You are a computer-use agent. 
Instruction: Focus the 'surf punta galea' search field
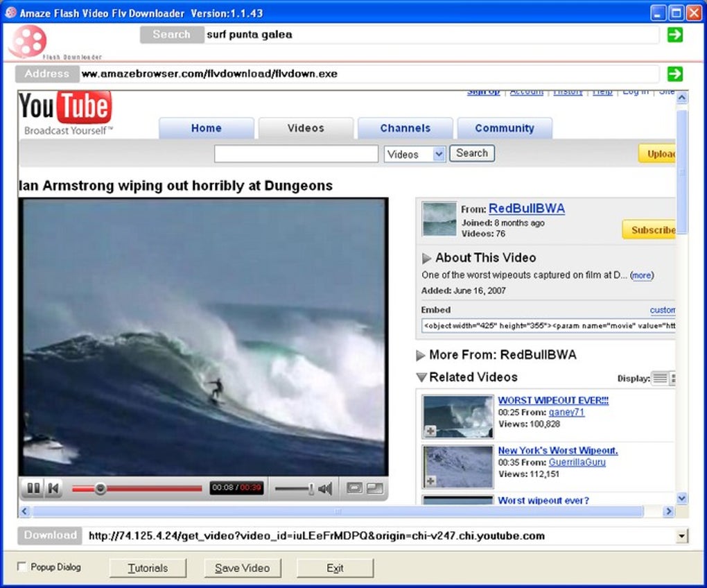[432, 35]
